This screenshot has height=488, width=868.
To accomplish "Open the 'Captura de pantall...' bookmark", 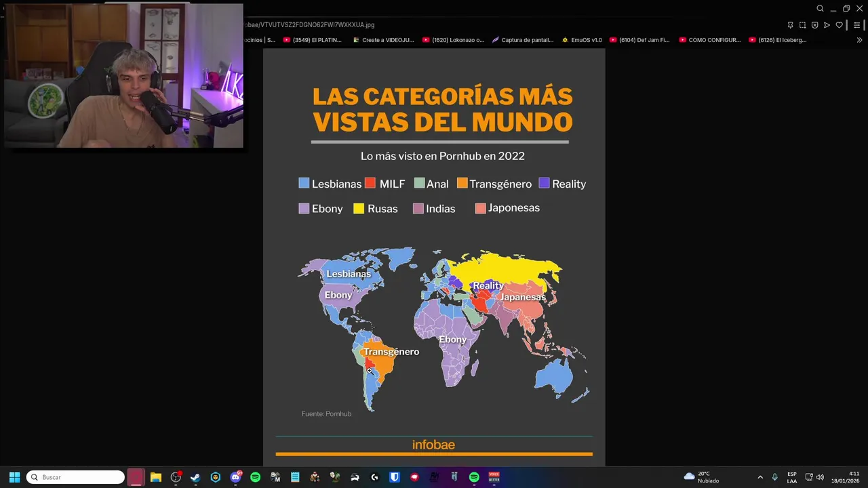I will pos(523,40).
